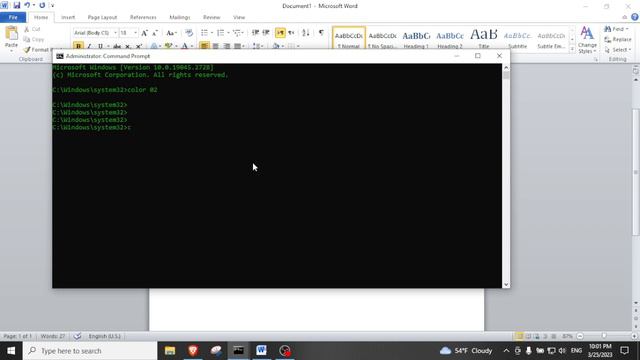This screenshot has width=640, height=360.
Task: Click Copy in the Clipboard group
Action: click(34, 39)
